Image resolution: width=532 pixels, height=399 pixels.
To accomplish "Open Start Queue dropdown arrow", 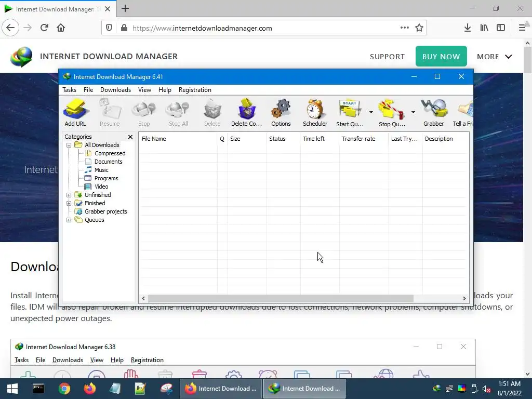I will click(371, 112).
